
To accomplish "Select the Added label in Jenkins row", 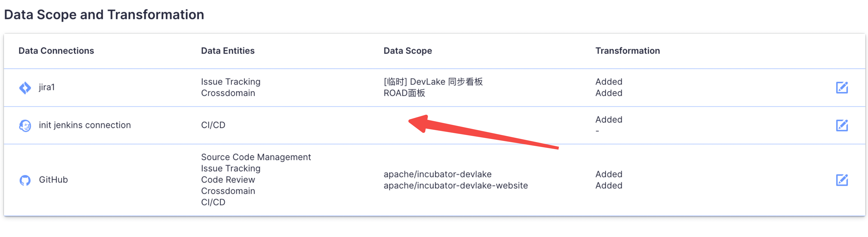I will [608, 119].
